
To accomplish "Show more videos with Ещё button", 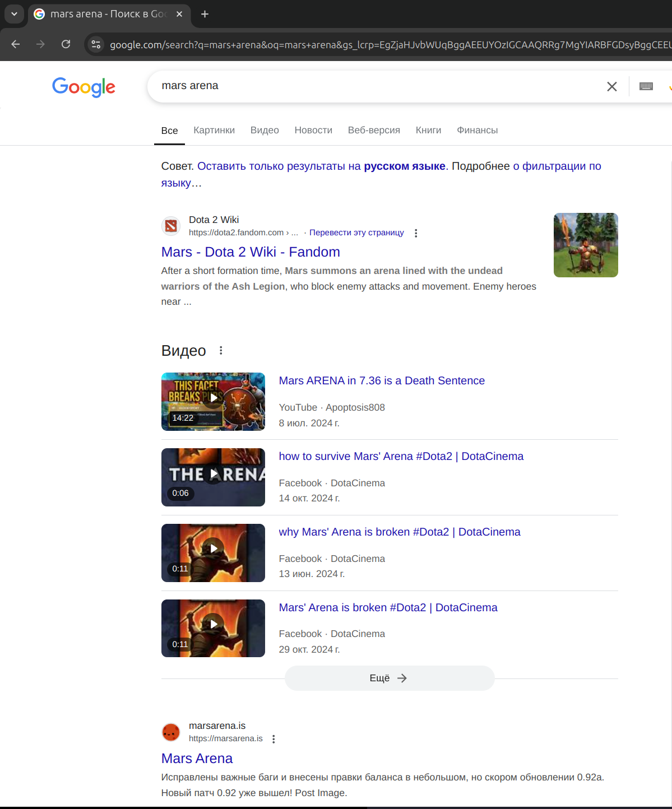I will coord(390,678).
